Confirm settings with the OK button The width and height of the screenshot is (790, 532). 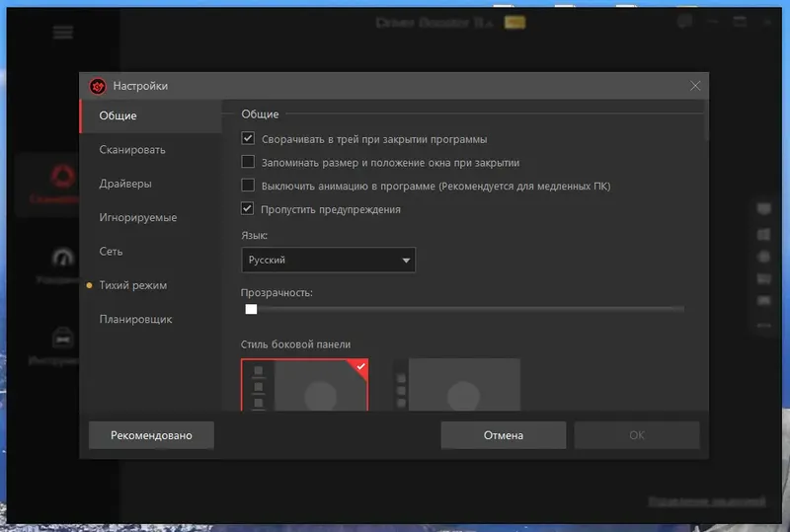coord(637,435)
